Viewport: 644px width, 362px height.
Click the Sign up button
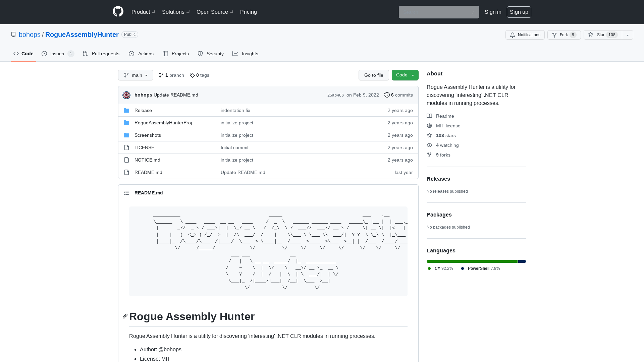pyautogui.click(x=519, y=12)
